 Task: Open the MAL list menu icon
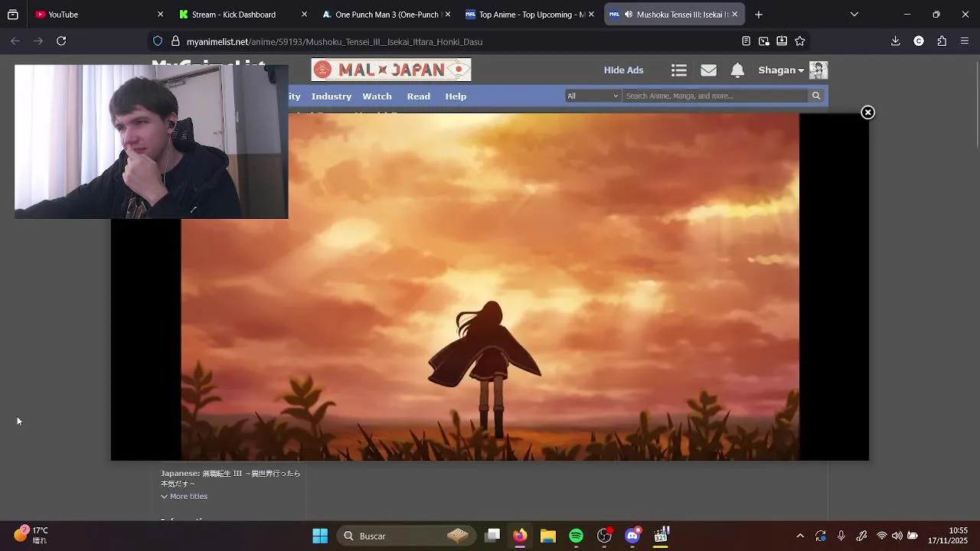679,70
